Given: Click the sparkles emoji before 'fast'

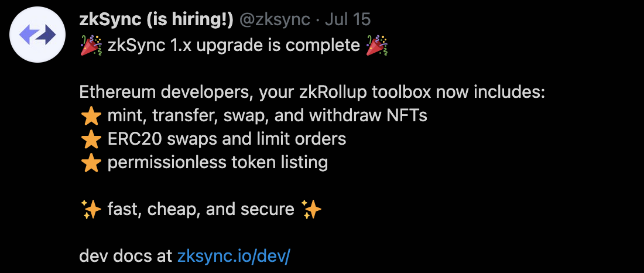Looking at the screenshot, I should [91, 209].
